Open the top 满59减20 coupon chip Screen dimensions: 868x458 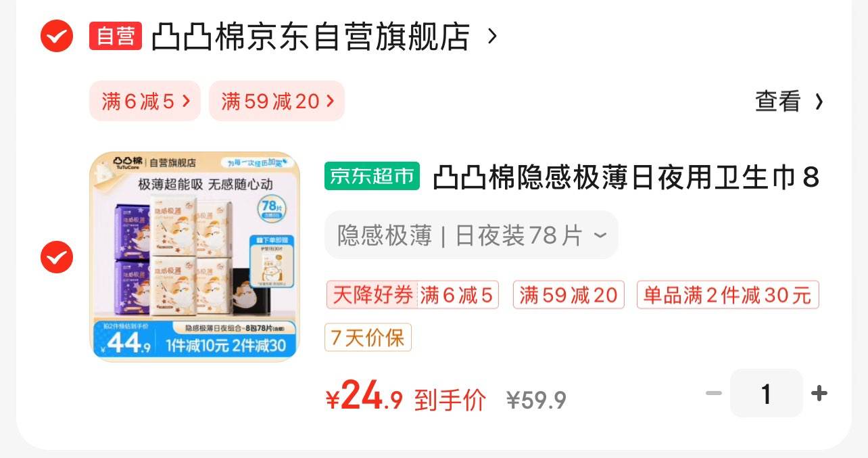tap(277, 101)
